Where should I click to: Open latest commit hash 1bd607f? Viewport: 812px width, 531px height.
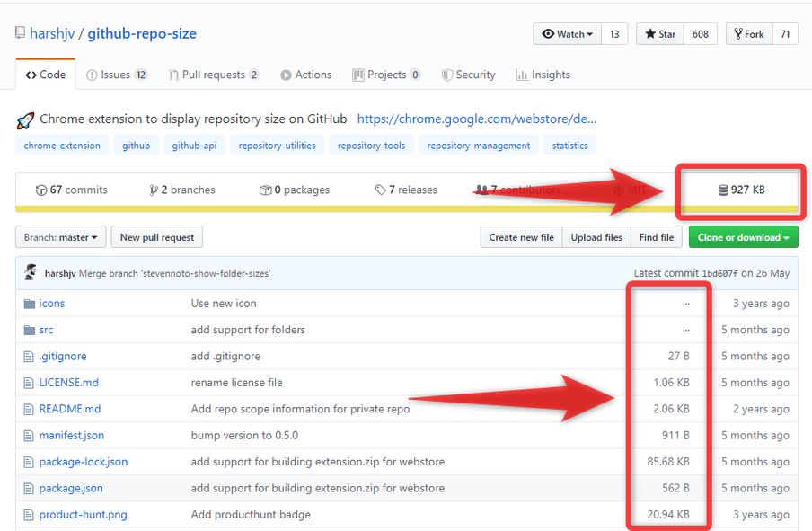[719, 273]
